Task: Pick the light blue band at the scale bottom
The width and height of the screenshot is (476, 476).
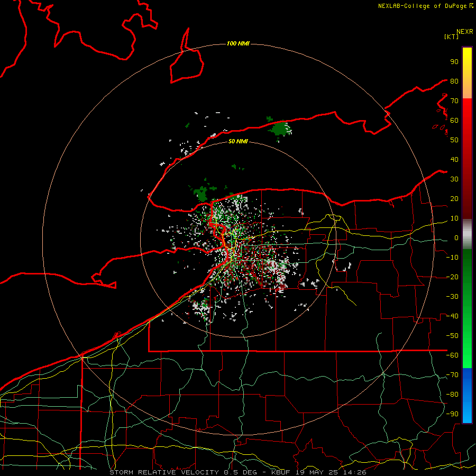Action: pos(467,413)
